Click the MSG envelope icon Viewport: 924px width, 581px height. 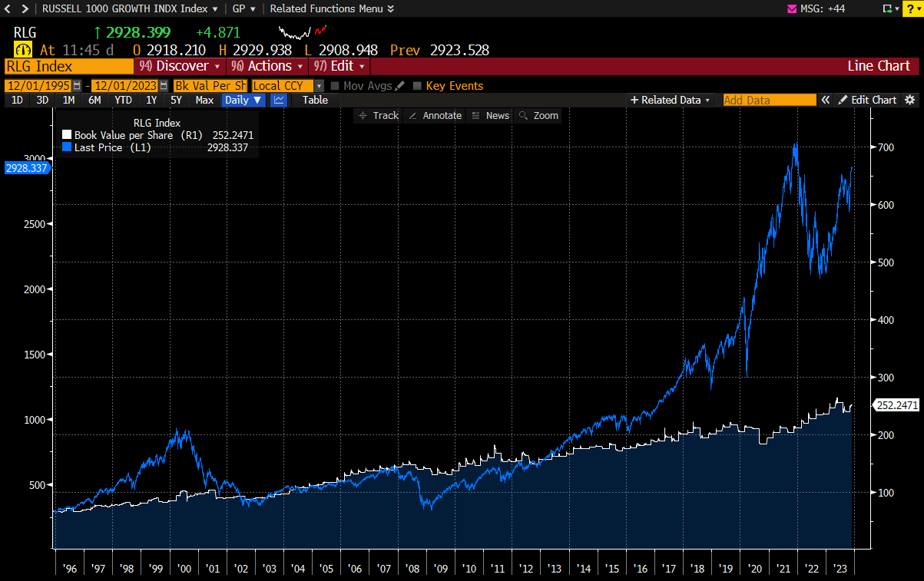pos(793,8)
